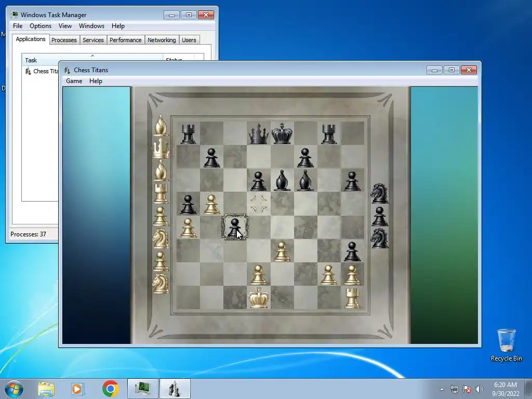Open the Users tab
Image resolution: width=532 pixels, height=399 pixels.
click(189, 40)
